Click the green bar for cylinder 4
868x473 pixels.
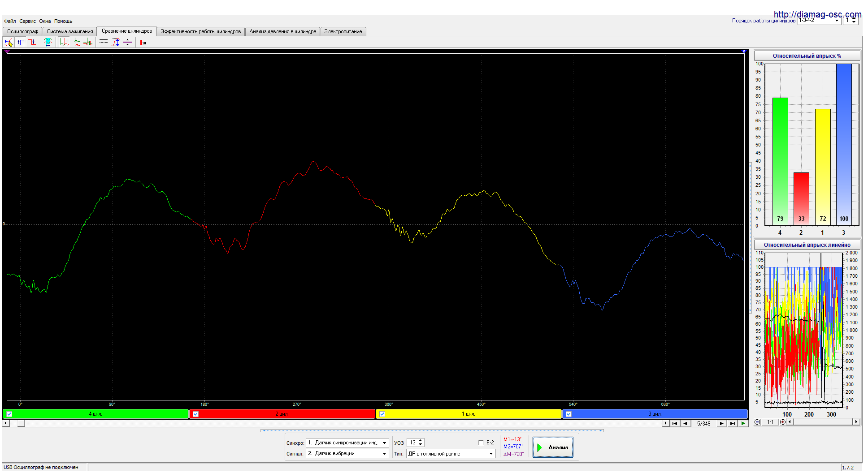coord(780,161)
